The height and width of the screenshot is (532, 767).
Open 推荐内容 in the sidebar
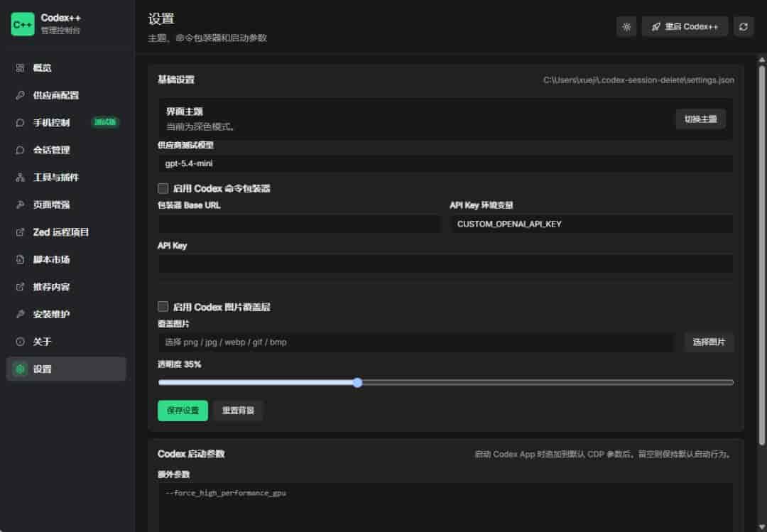tap(66, 287)
